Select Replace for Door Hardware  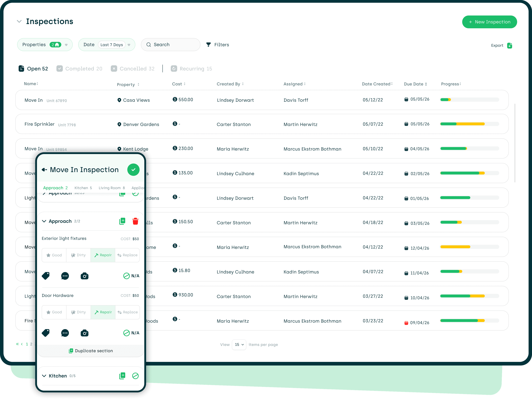coord(127,312)
